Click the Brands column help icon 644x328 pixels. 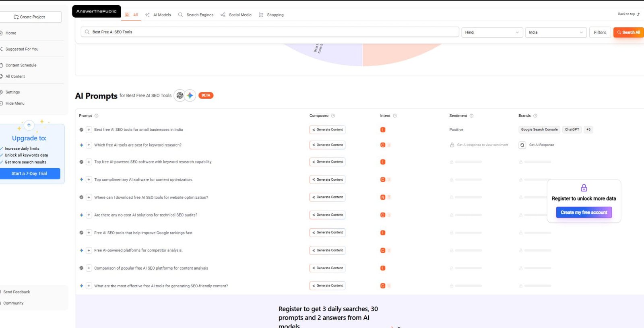coord(535,116)
